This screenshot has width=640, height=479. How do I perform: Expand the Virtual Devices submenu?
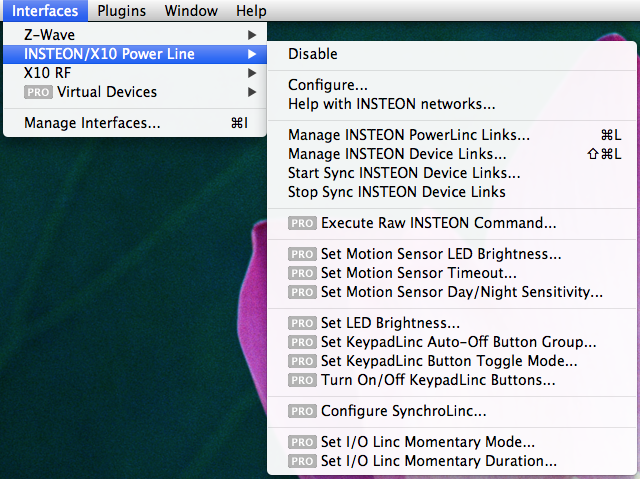click(x=135, y=92)
